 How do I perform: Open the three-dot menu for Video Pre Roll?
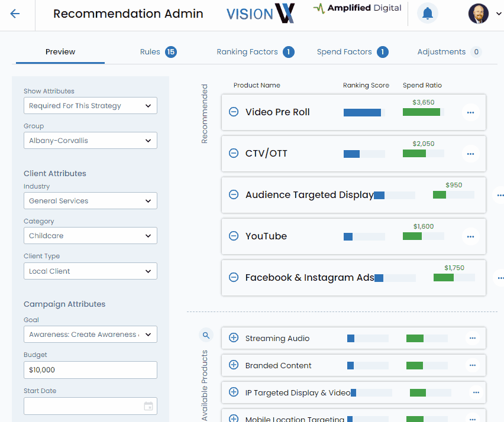coord(470,112)
